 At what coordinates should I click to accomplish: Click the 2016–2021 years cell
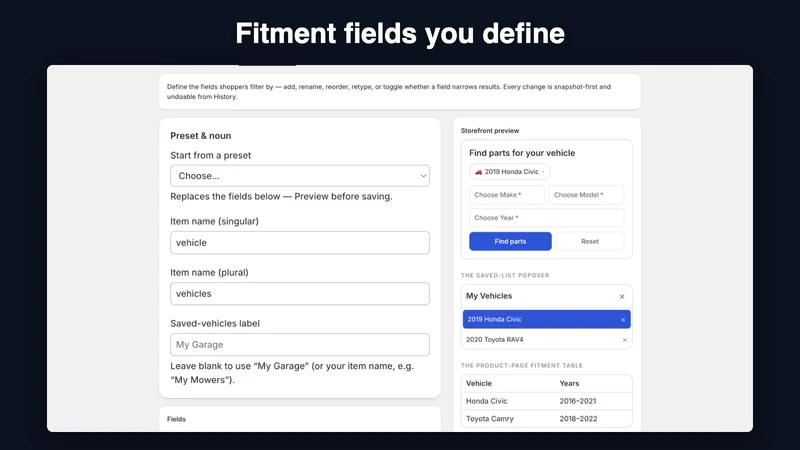pos(578,401)
